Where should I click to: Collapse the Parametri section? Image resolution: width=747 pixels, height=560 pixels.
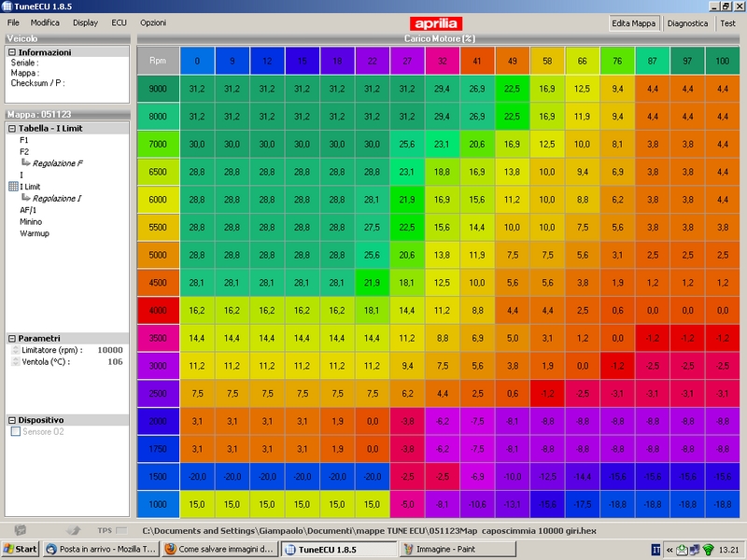pos(12,339)
